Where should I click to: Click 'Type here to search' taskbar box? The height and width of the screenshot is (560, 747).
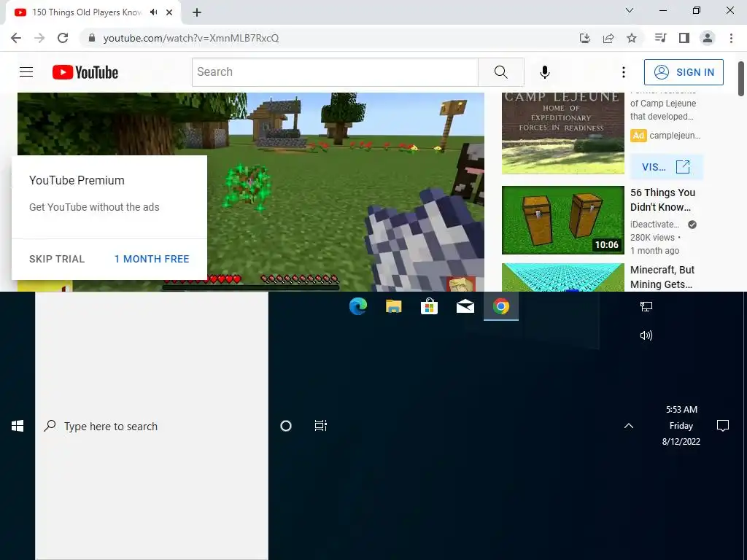tap(152, 426)
